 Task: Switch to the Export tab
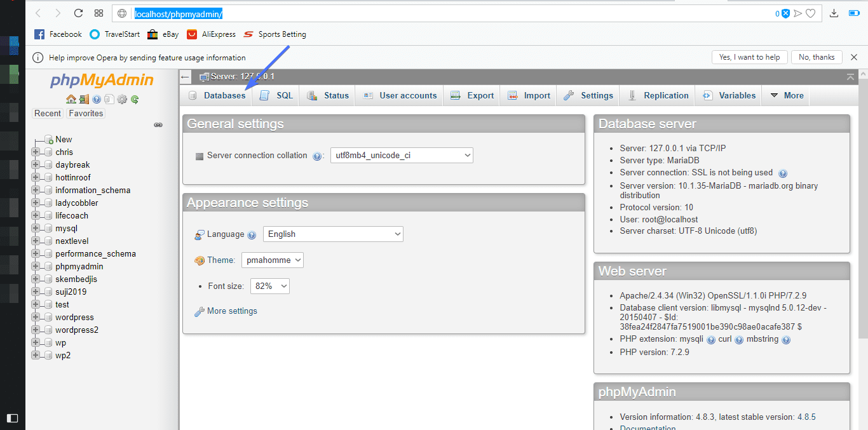pyautogui.click(x=472, y=96)
